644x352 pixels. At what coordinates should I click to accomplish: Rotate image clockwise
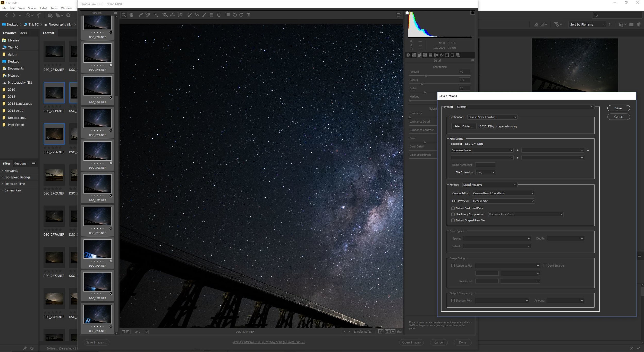[x=241, y=15]
